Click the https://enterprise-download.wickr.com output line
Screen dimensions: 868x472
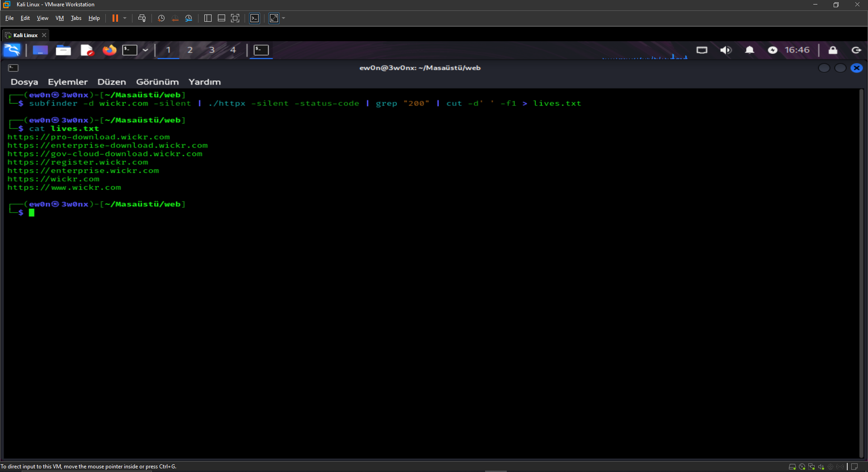tap(108, 146)
